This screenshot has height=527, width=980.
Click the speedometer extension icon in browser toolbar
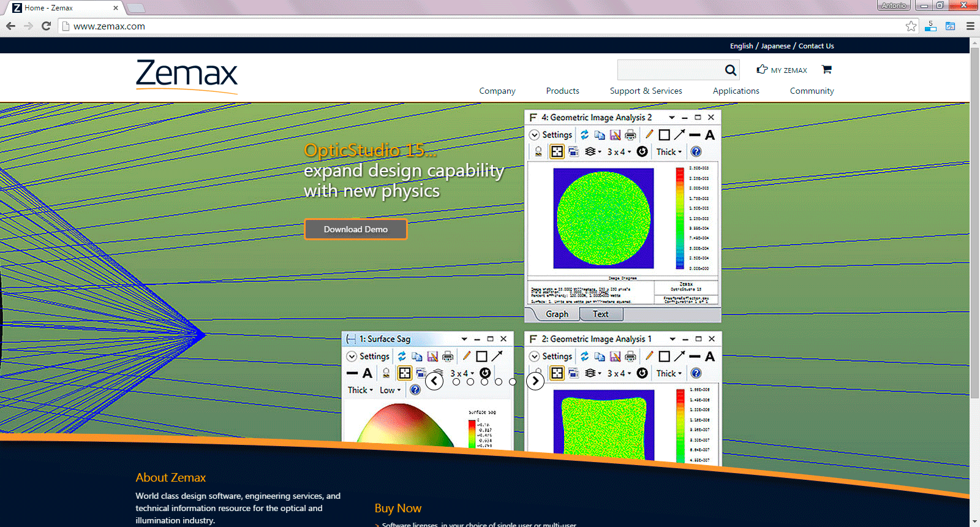click(x=950, y=26)
